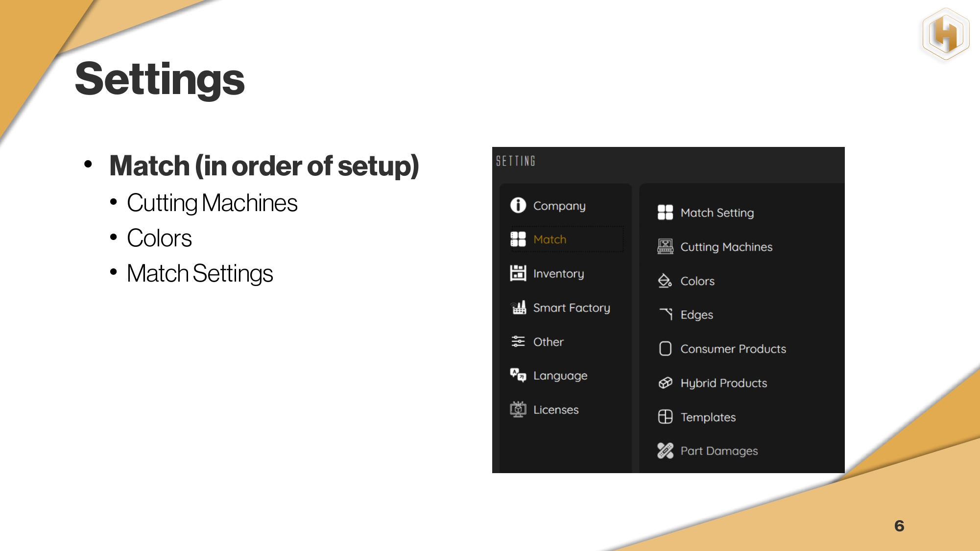Open Match Setting option
The width and height of the screenshot is (980, 551).
(717, 213)
